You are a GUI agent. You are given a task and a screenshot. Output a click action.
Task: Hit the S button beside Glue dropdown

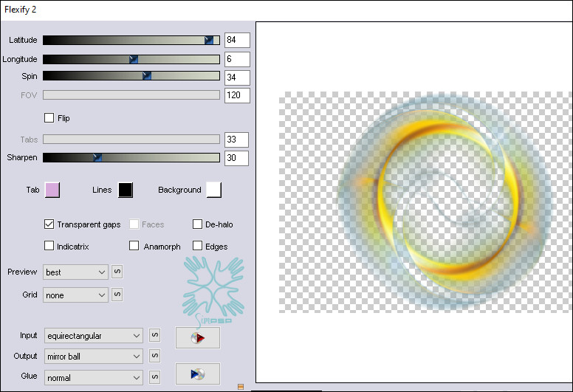pos(154,377)
